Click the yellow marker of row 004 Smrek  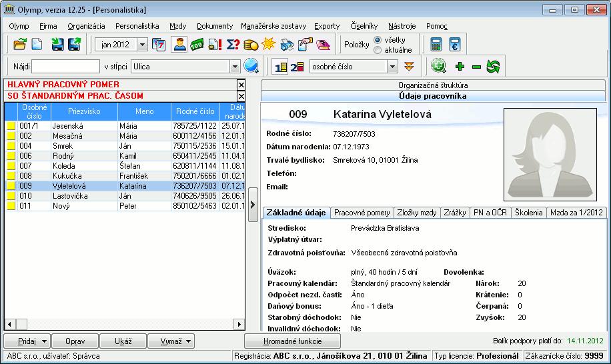pos(11,146)
